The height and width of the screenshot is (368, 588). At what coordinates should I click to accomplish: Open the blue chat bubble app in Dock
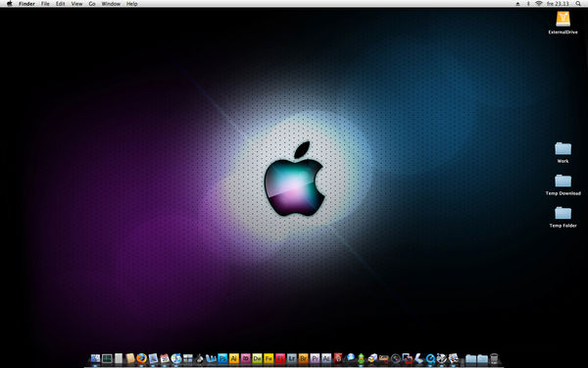pos(351,357)
